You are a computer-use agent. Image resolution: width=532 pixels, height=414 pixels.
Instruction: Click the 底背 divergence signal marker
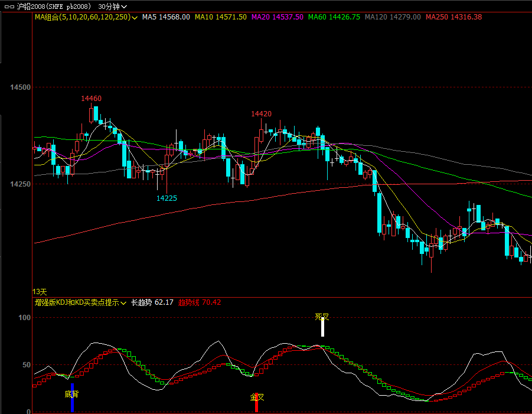tap(71, 394)
